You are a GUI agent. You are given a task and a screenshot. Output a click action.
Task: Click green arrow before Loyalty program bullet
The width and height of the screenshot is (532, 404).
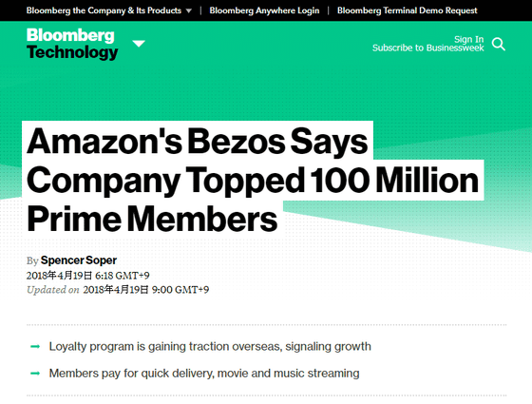[35, 347]
